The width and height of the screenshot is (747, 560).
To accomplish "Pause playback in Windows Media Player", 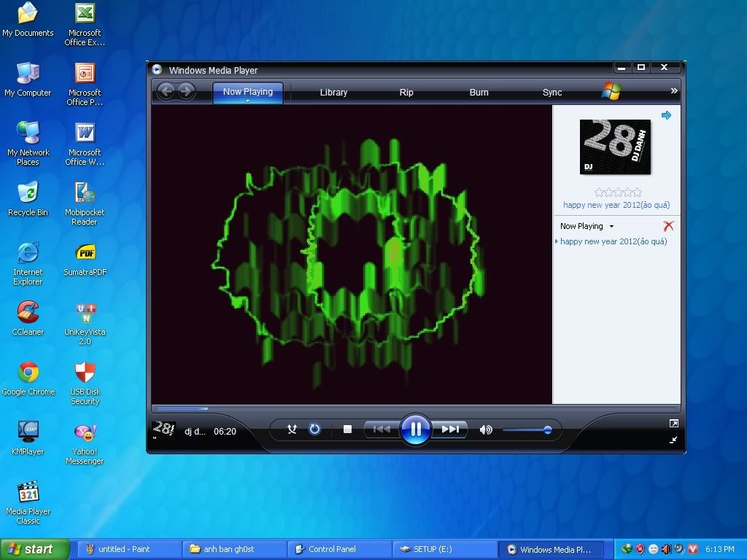I will click(415, 429).
